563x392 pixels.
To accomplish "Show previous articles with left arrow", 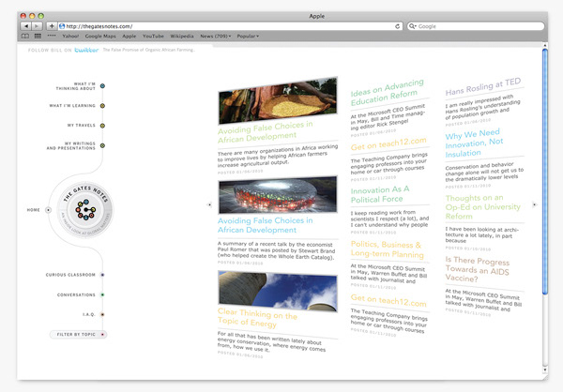I will click(209, 204).
